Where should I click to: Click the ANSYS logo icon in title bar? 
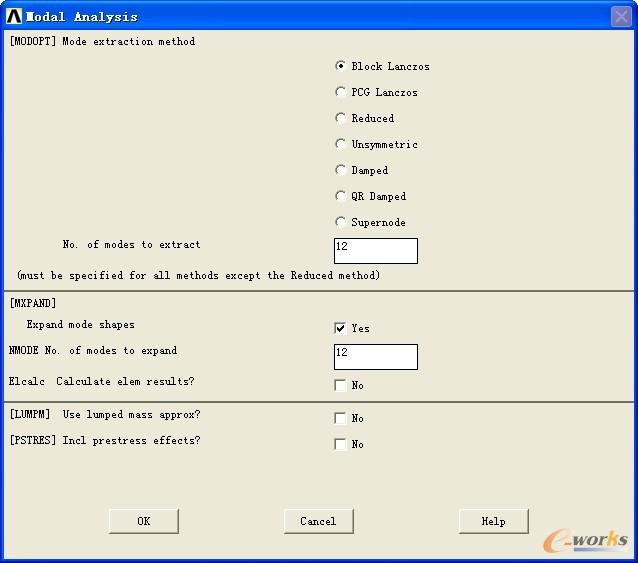coord(14,16)
